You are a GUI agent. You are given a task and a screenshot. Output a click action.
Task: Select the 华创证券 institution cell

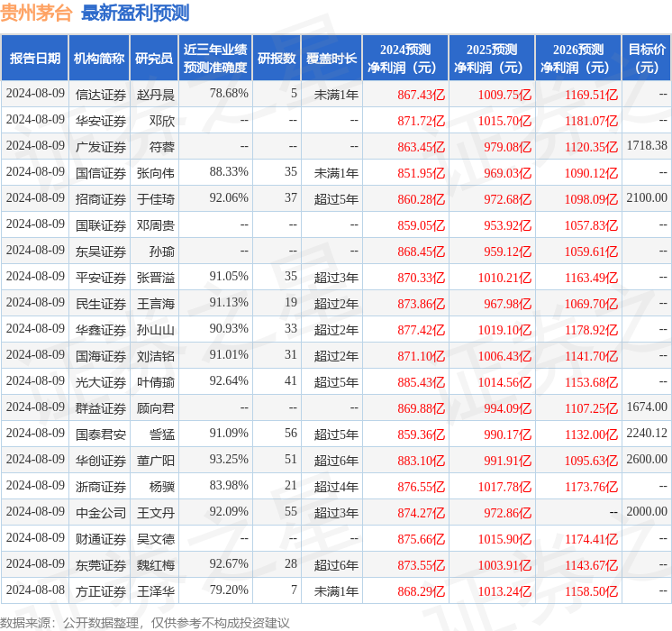click(101, 461)
